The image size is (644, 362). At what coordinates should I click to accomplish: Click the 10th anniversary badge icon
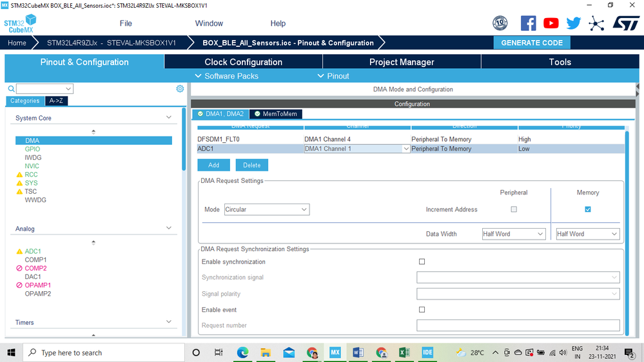click(x=500, y=23)
